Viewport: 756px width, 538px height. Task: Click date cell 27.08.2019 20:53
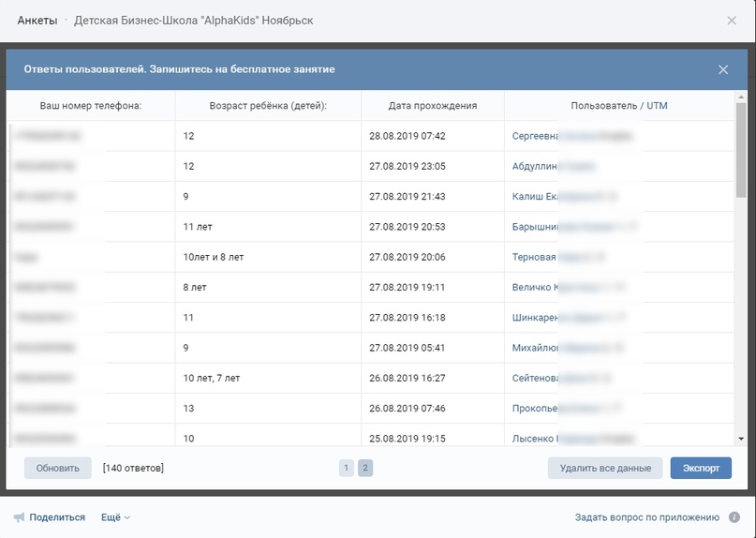(x=408, y=227)
